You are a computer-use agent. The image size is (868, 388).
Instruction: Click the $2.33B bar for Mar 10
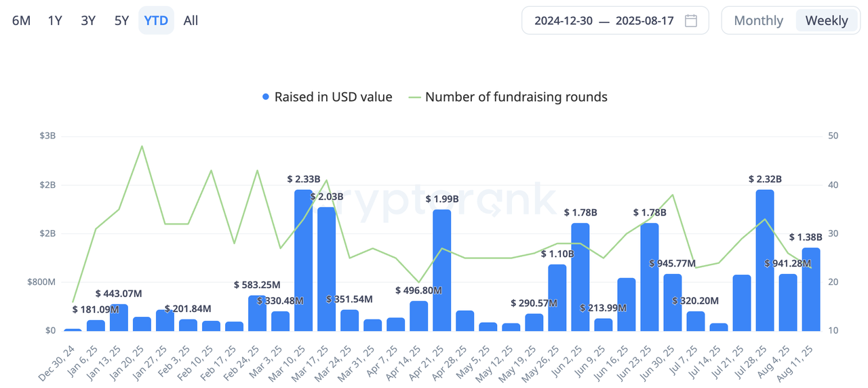(303, 261)
